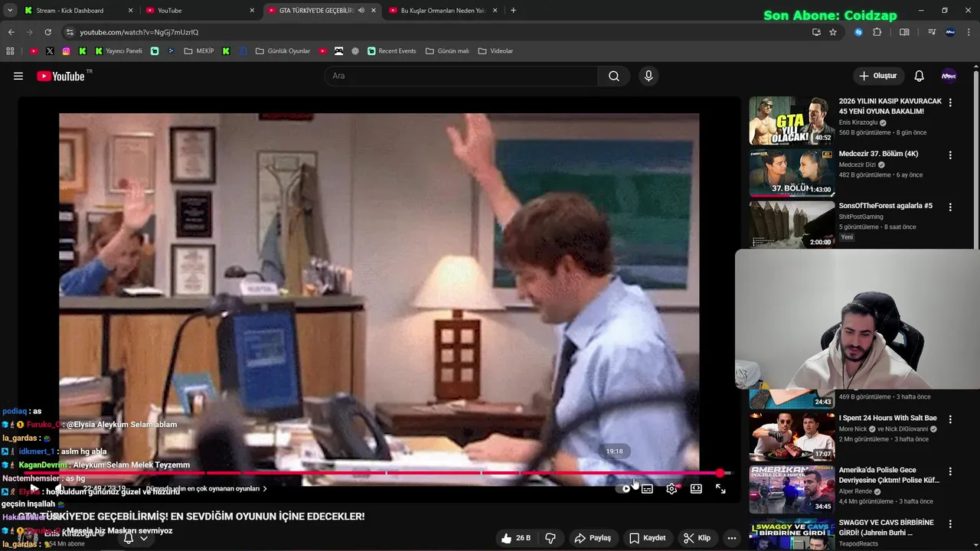Reload the page
Screen dimensions: 980x551
47,32
